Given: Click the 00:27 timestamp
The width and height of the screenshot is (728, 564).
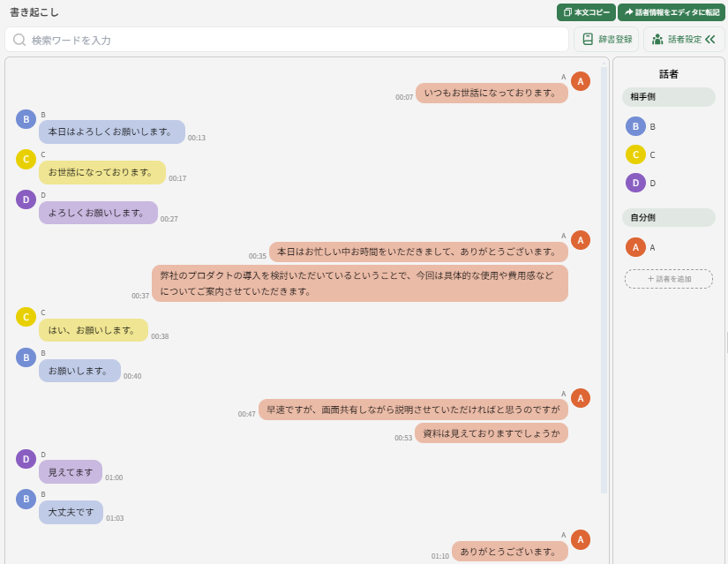Looking at the screenshot, I should tap(169, 219).
